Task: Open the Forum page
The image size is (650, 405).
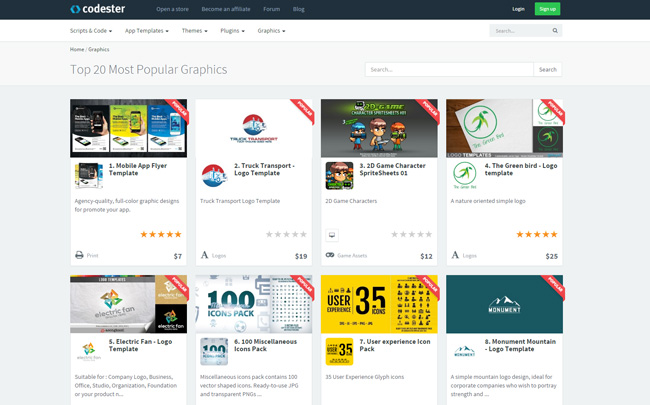Action: point(272,9)
